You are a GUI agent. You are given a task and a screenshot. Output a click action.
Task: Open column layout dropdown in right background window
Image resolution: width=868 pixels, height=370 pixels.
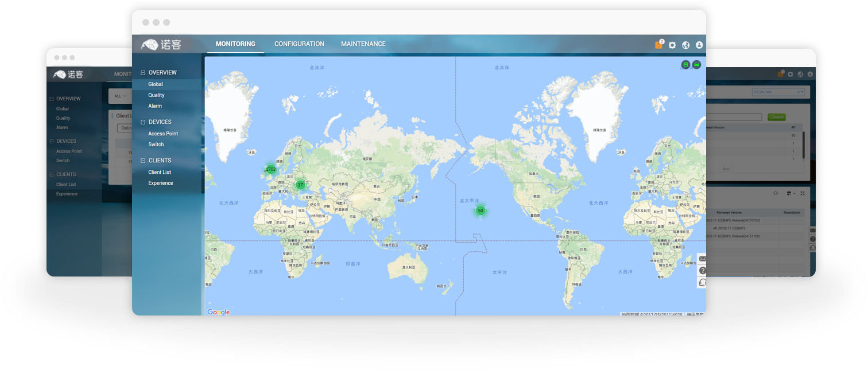(x=790, y=193)
